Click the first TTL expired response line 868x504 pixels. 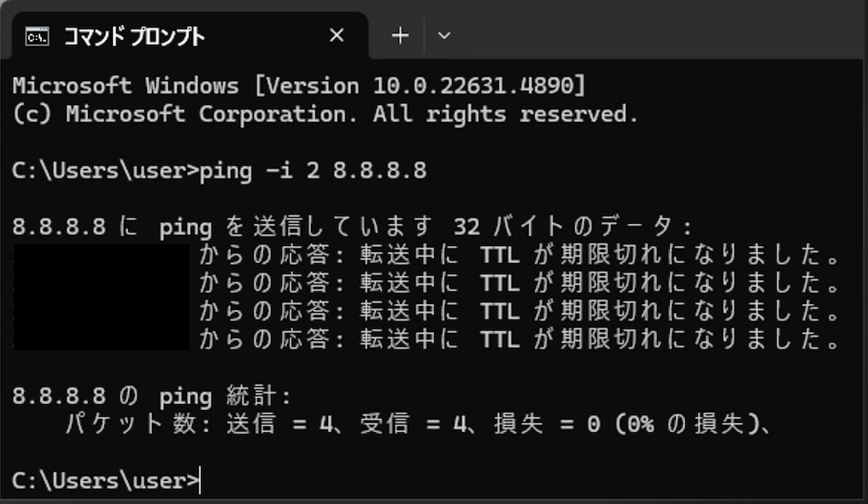tap(513, 254)
